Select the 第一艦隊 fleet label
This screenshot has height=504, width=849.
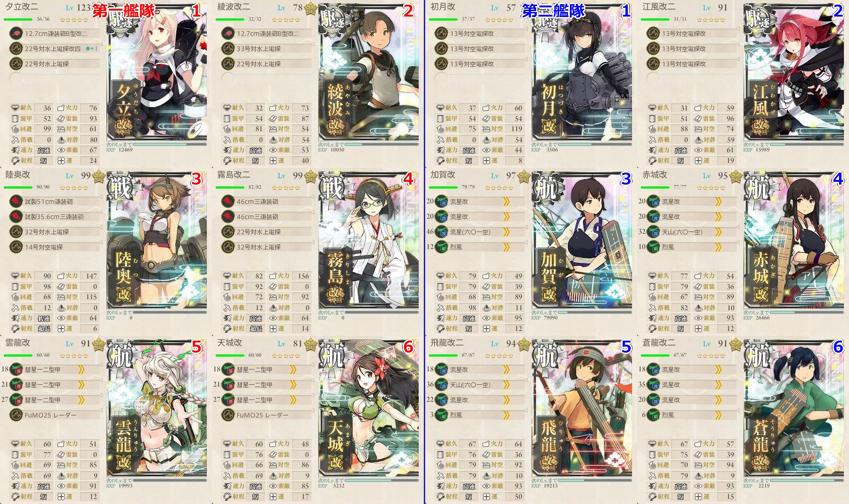point(124,11)
